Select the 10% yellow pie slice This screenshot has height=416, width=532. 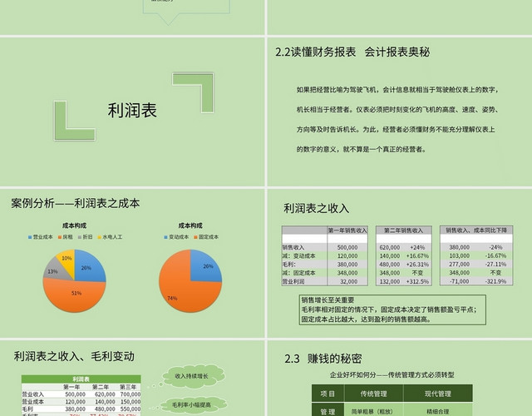click(x=66, y=260)
